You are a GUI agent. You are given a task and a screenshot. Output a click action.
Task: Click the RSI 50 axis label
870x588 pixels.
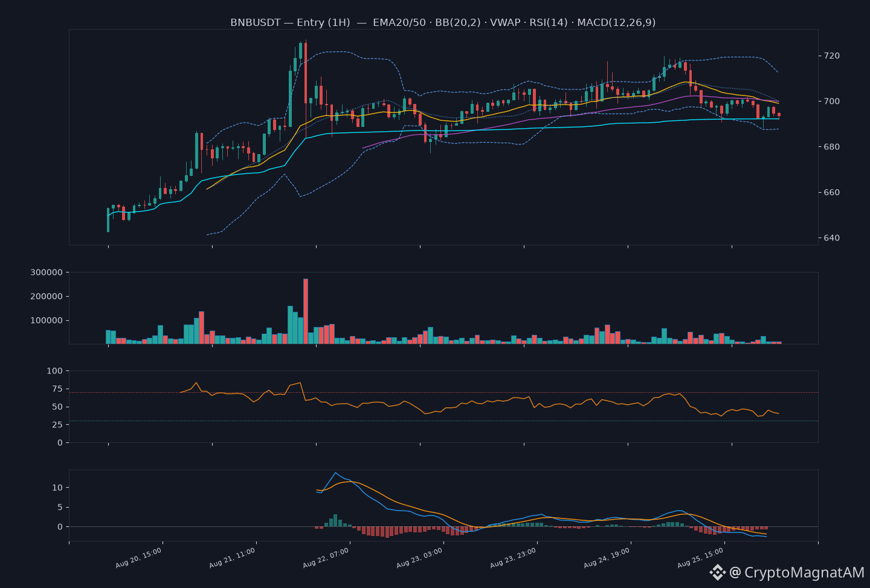point(57,407)
